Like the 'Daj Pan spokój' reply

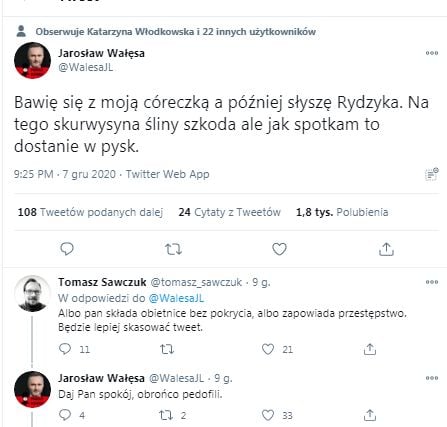268,415
